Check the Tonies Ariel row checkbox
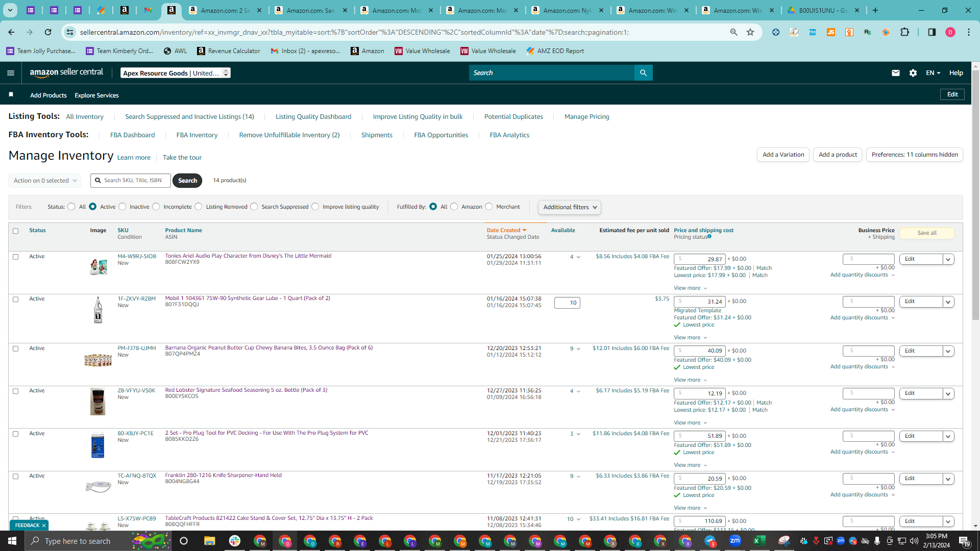 [x=15, y=257]
